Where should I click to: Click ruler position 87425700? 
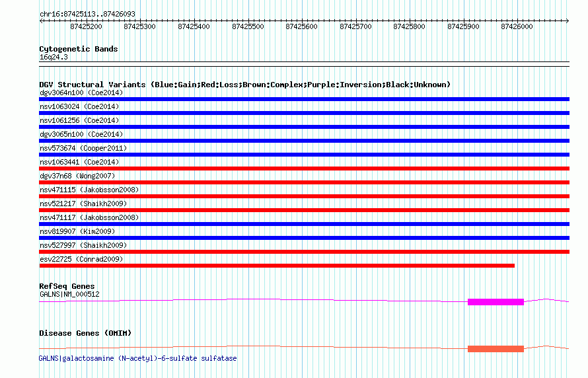click(355, 26)
